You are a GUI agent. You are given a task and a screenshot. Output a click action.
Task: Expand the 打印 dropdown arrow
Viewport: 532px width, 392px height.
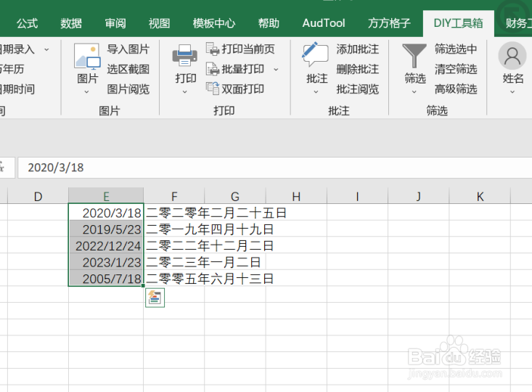184,91
